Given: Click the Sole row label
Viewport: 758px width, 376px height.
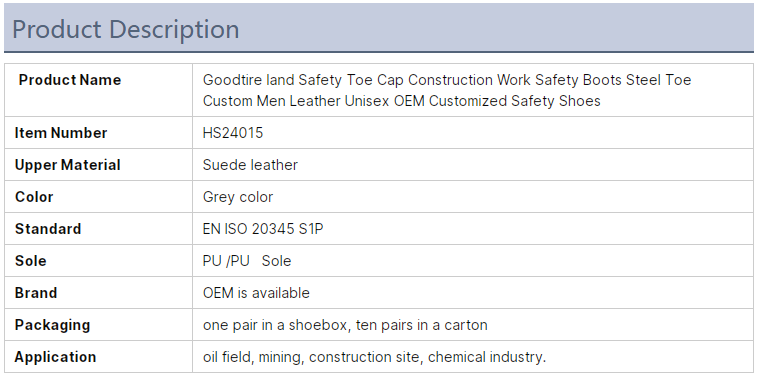Looking at the screenshot, I should (30, 261).
